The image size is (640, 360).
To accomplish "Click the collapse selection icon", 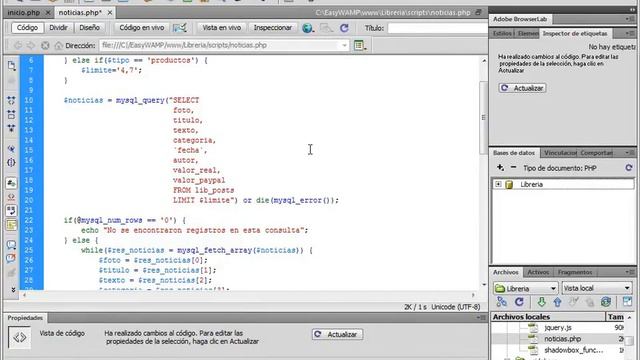I will coord(11,114).
